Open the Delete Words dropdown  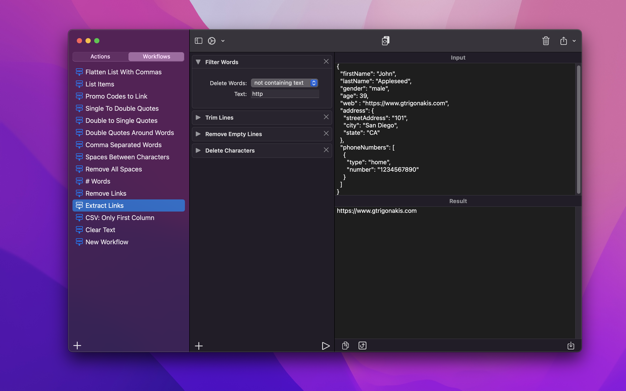[x=284, y=83]
